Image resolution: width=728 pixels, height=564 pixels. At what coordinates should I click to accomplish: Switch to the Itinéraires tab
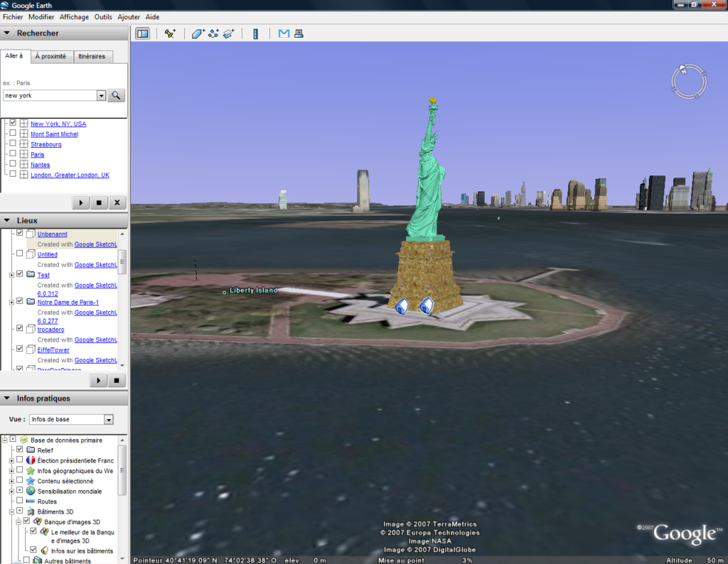pos(92,56)
